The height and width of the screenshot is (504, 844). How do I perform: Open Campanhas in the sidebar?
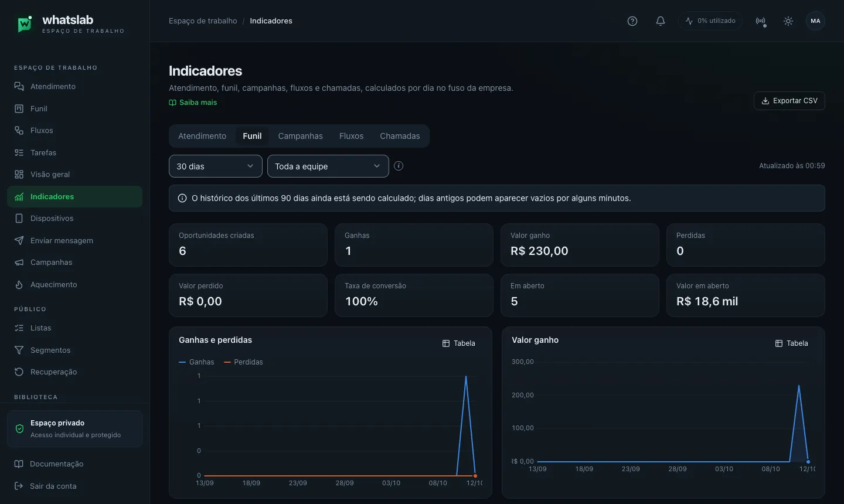click(x=74, y=263)
